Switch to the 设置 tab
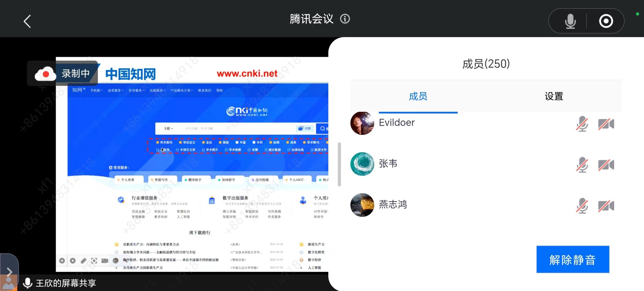This screenshot has height=291, width=644. pos(554,96)
